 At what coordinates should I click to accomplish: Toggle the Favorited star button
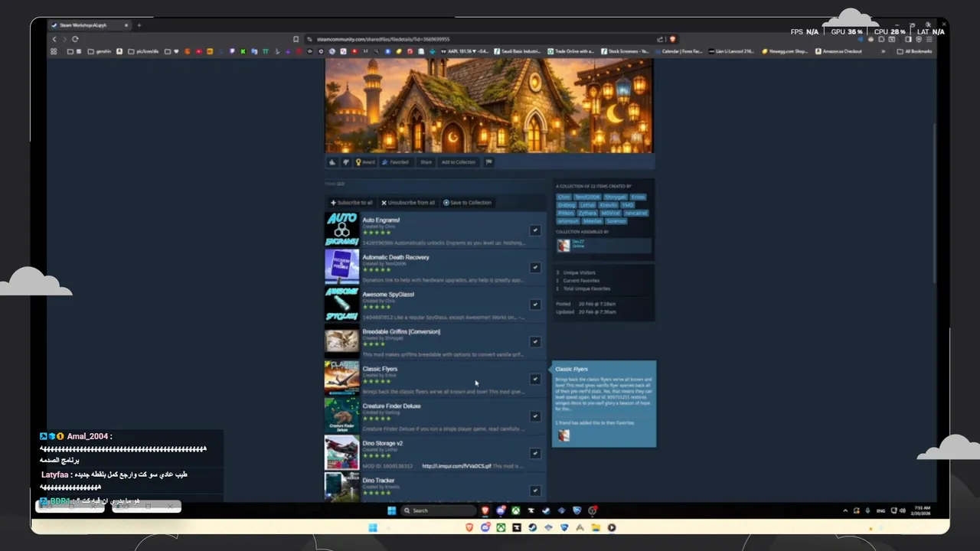point(396,162)
